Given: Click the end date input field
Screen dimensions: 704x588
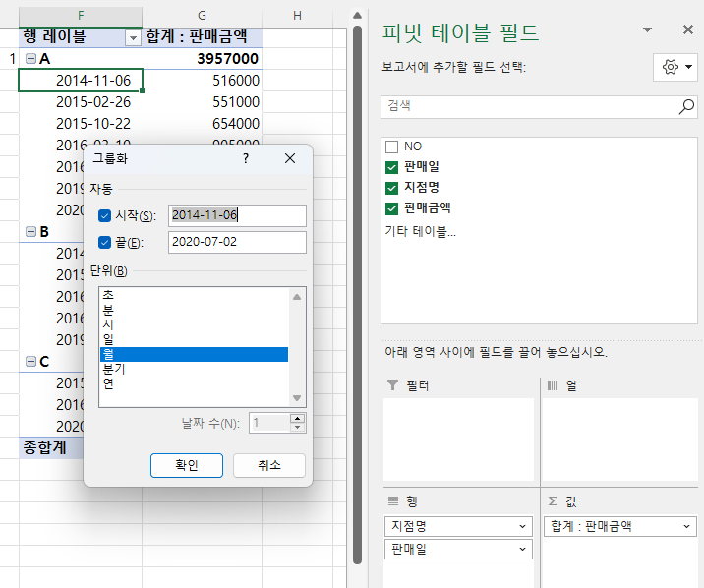Looking at the screenshot, I should (x=237, y=242).
